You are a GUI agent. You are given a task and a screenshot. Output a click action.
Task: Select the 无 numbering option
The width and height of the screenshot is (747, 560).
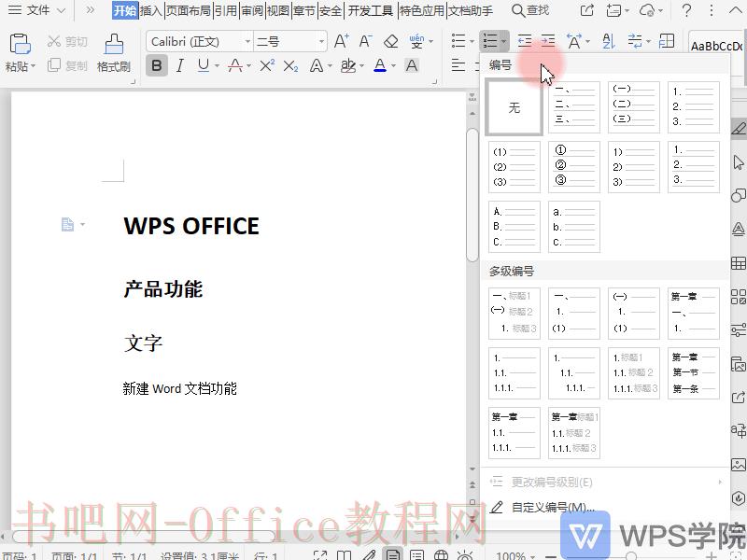(514, 107)
